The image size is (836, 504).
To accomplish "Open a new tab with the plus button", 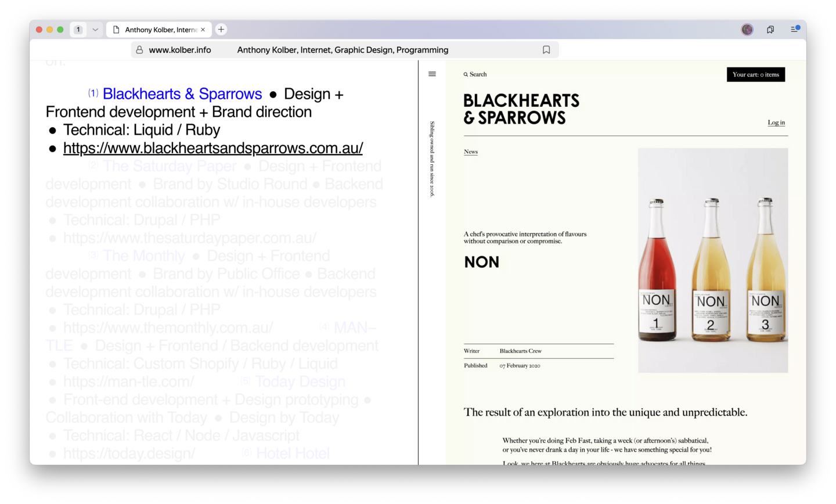I will click(221, 30).
